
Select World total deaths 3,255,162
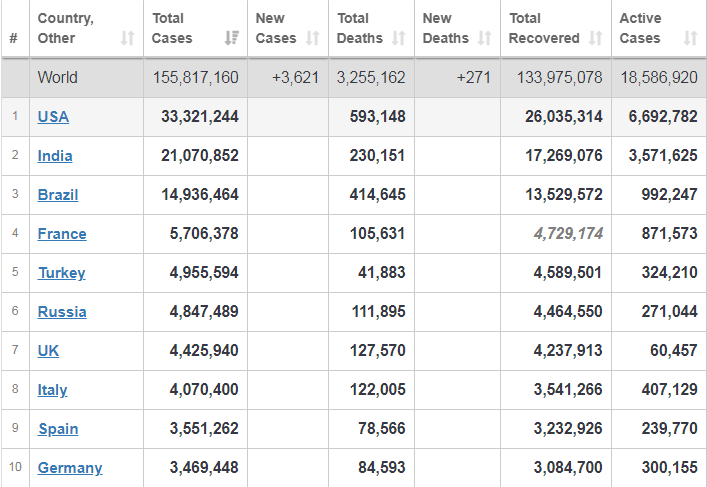(x=371, y=78)
